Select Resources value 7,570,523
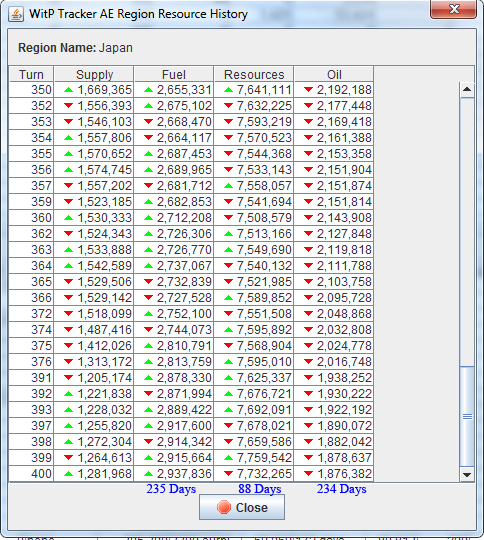The height and width of the screenshot is (540, 484). (x=254, y=138)
